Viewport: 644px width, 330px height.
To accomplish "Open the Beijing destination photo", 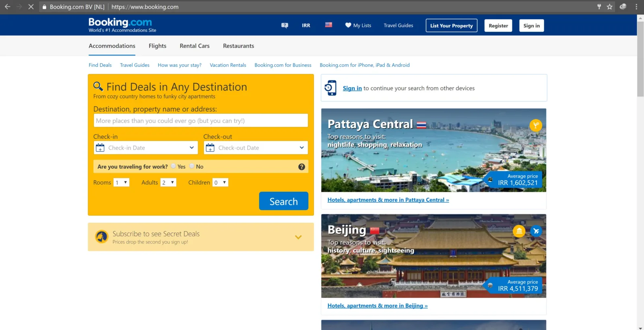I will [433, 256].
